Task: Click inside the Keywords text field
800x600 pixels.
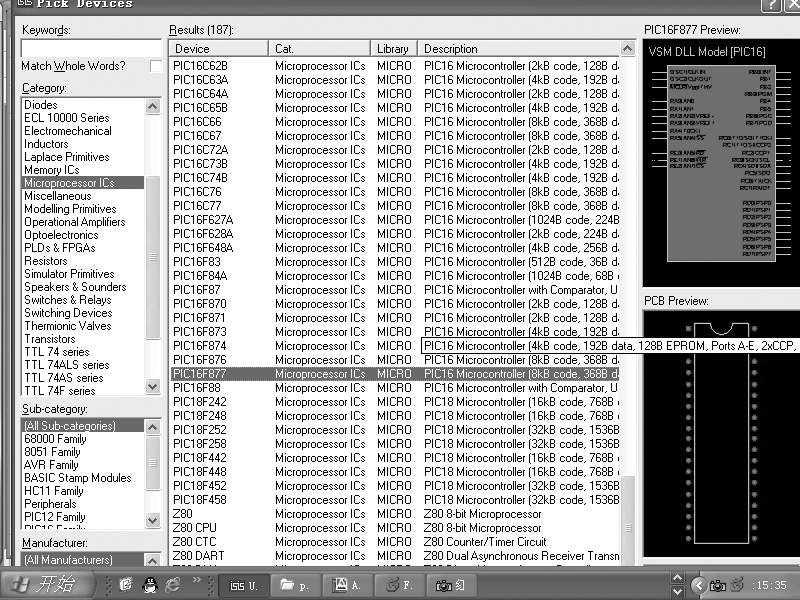Action: tap(90, 48)
